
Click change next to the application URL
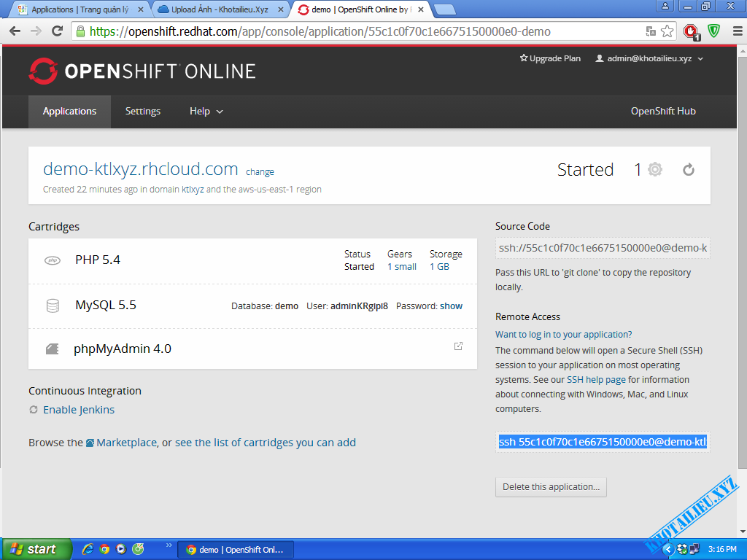pyautogui.click(x=260, y=172)
